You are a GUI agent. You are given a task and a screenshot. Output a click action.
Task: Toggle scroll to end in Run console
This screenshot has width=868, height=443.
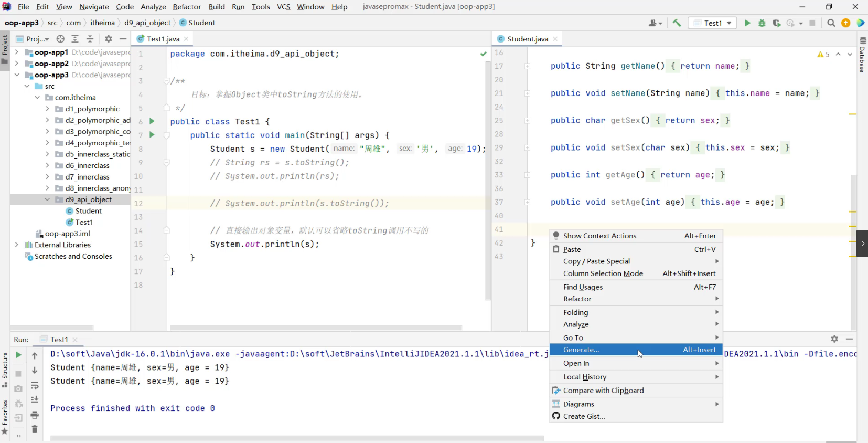(x=35, y=400)
